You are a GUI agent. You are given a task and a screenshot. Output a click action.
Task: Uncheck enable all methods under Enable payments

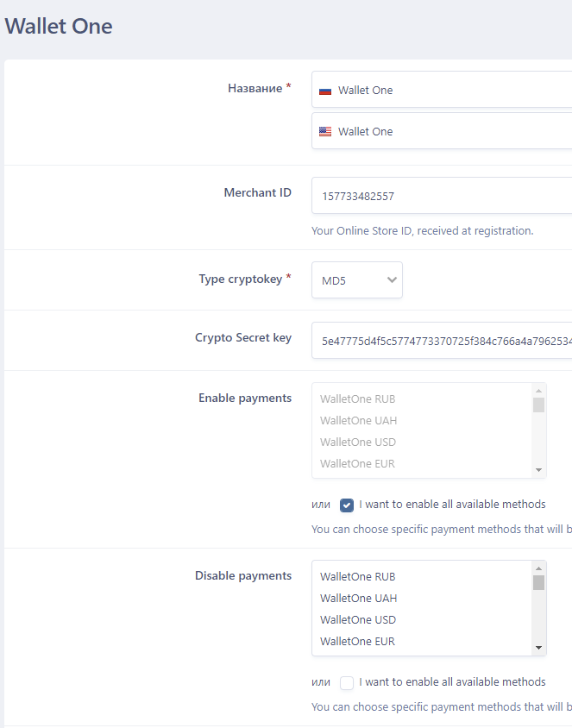point(347,505)
